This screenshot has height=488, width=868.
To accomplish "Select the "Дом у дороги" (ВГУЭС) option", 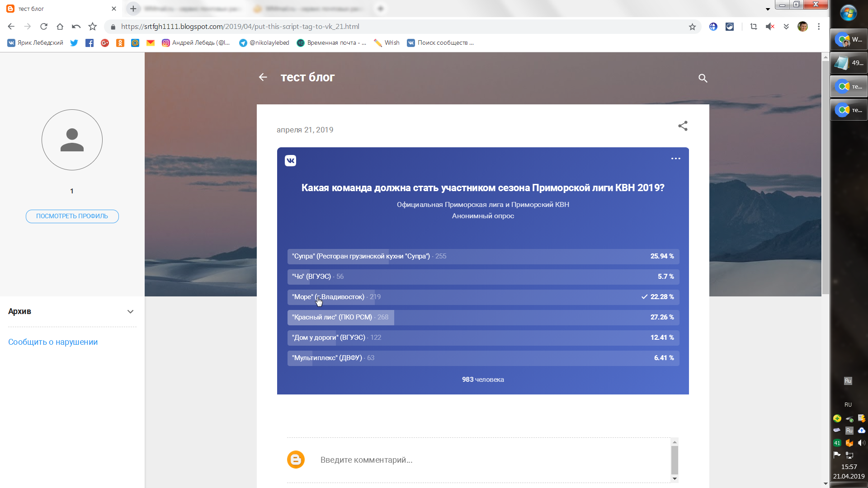I will pos(483,338).
